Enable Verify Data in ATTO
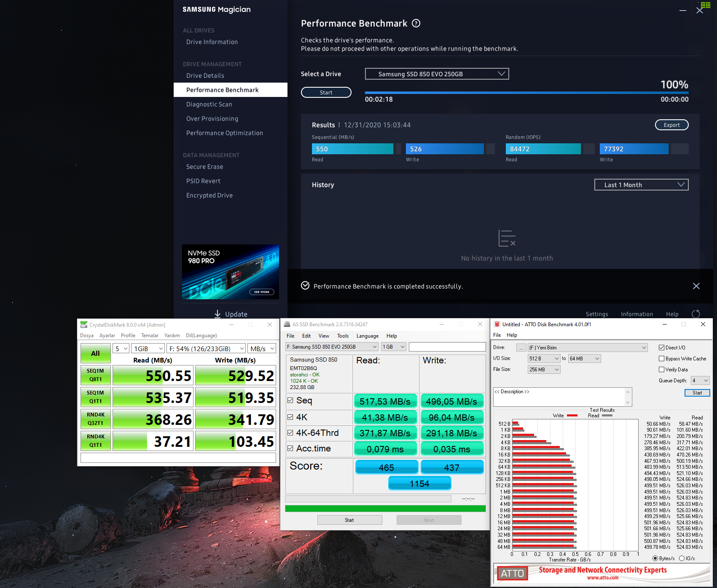Viewport: 717px width, 588px height. tap(661, 370)
